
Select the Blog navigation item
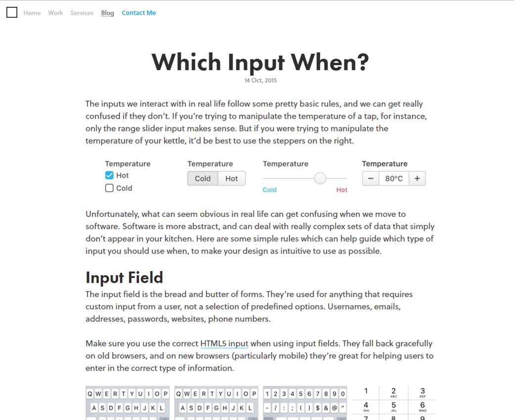pos(107,13)
